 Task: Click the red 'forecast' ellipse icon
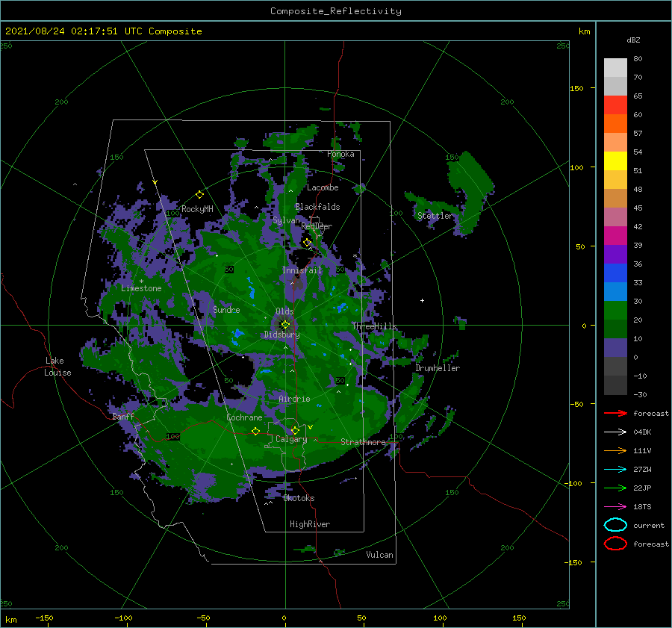(615, 544)
